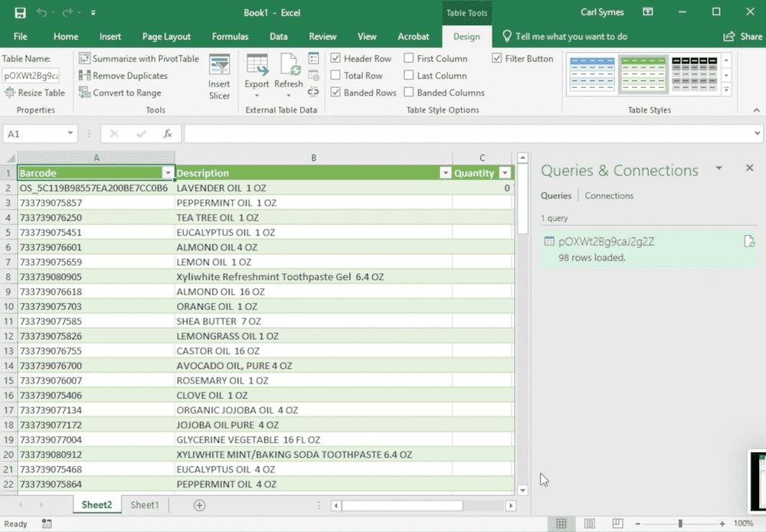
Task: Switch to the Data ribbon tab
Action: click(278, 36)
